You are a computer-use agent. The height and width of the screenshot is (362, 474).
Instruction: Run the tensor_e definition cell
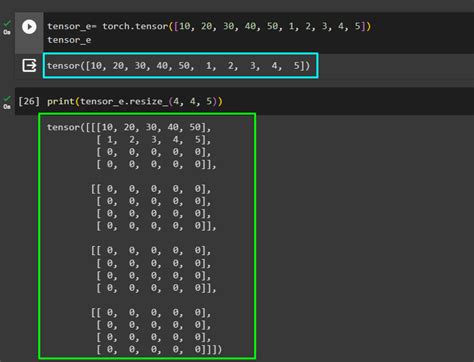[29, 27]
